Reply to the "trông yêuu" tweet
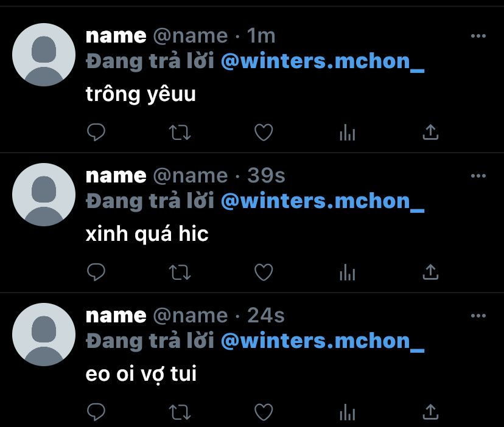This screenshot has height=427, width=504. [96, 132]
